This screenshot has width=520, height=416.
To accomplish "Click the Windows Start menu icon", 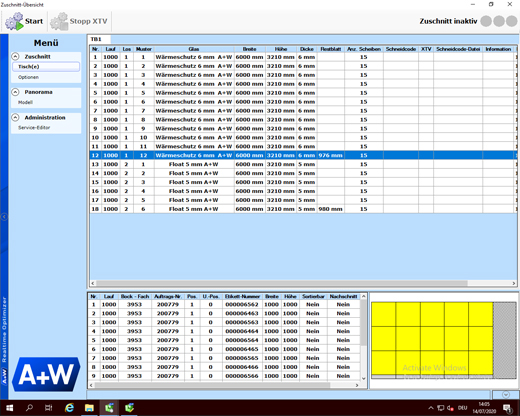I will [x=9, y=408].
